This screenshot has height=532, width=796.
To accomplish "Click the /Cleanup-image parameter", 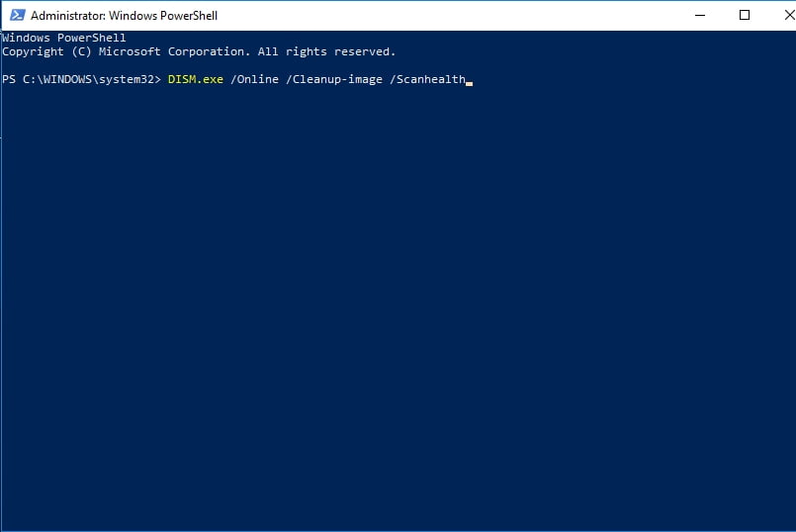I will point(334,80).
